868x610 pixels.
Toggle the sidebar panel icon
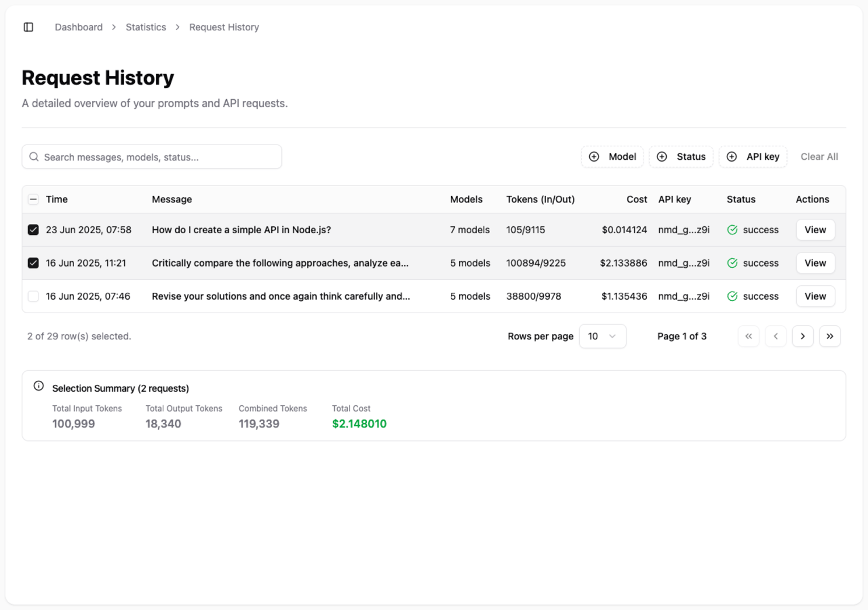tap(29, 27)
